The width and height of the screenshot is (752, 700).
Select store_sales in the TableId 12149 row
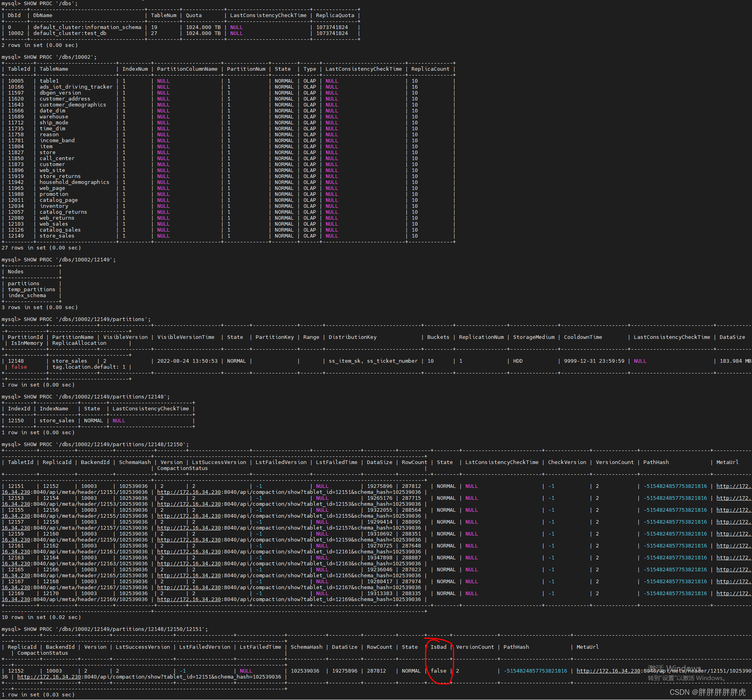[57, 236]
